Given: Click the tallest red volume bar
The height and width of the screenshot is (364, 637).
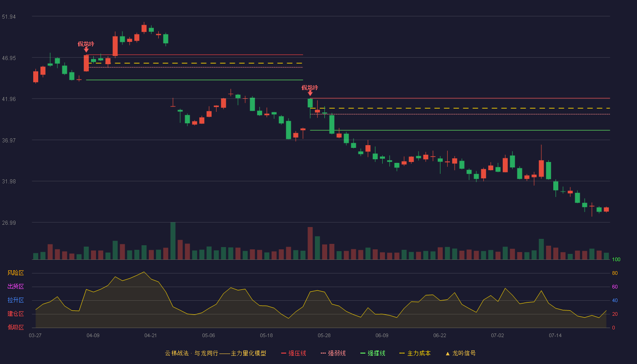Looking at the screenshot, I should [310, 243].
